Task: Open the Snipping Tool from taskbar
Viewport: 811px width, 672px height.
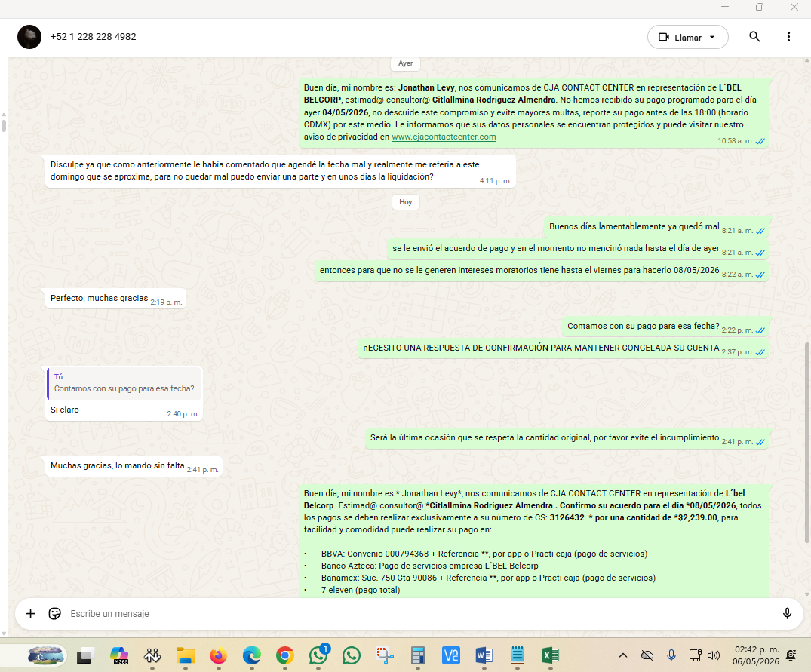Action: click(x=385, y=656)
